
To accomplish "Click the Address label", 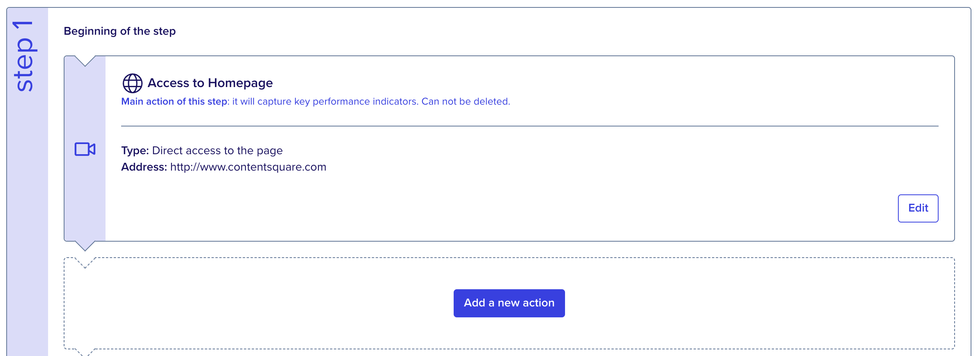I will pos(144,167).
